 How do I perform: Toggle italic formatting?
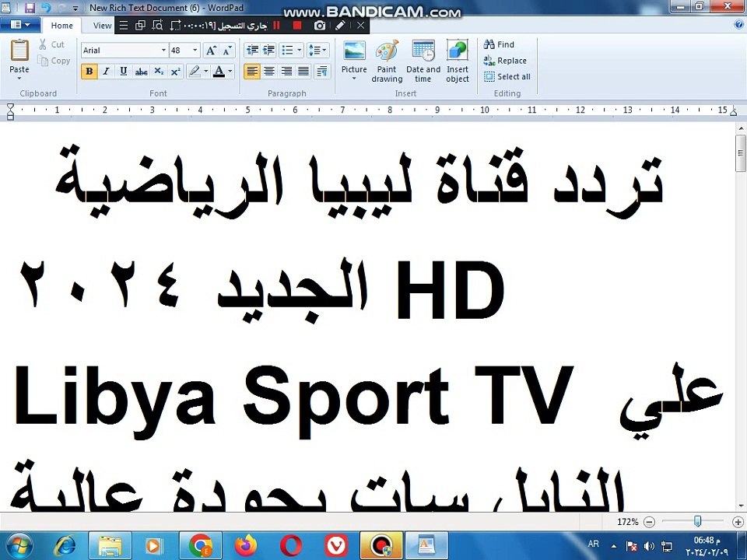[106, 72]
